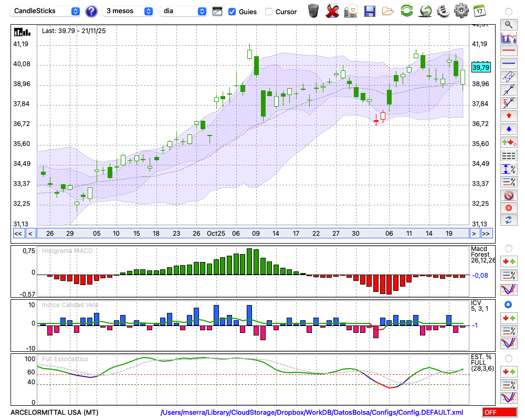The height and width of the screenshot is (420, 525).
Task: Click the cyan 39,79 price label
Action: (x=481, y=67)
